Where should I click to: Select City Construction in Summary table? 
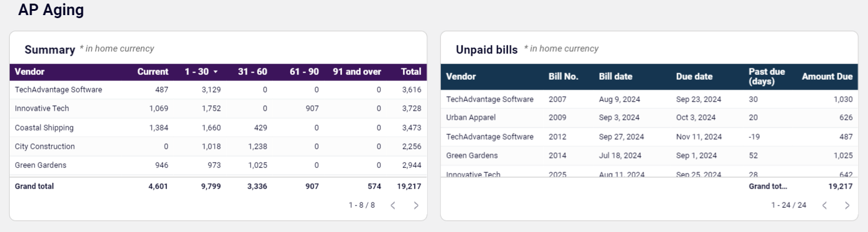coord(45,147)
